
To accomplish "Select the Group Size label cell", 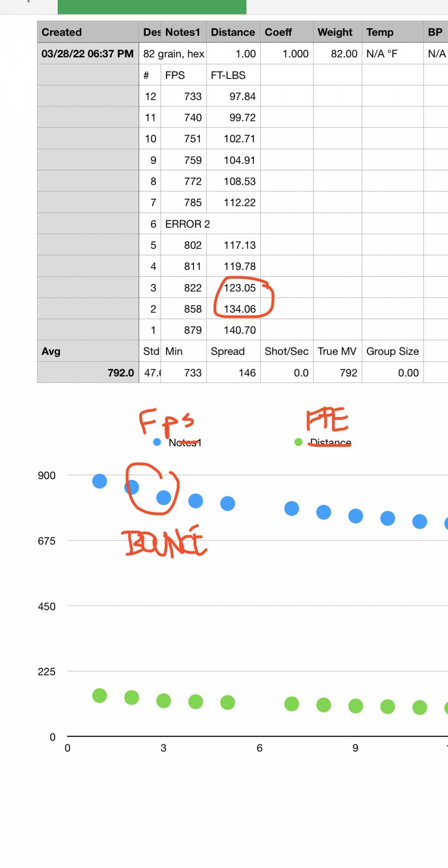I will click(392, 351).
